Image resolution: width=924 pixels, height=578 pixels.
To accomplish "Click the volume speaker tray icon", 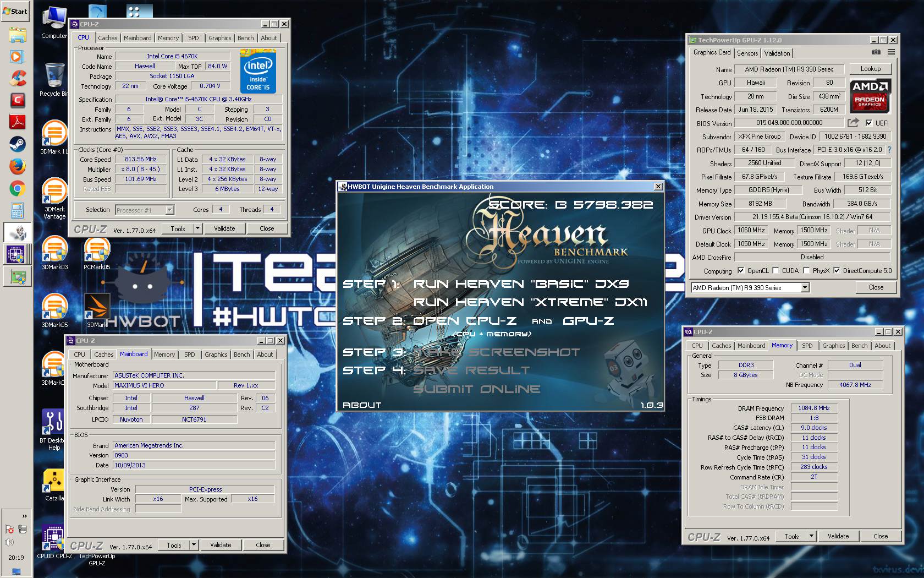I will [x=9, y=542].
